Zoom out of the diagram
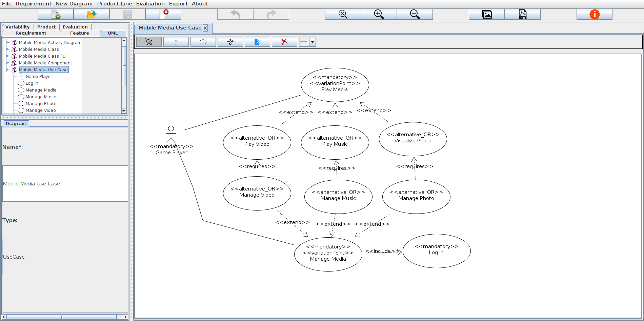The image size is (644, 321). point(415,14)
